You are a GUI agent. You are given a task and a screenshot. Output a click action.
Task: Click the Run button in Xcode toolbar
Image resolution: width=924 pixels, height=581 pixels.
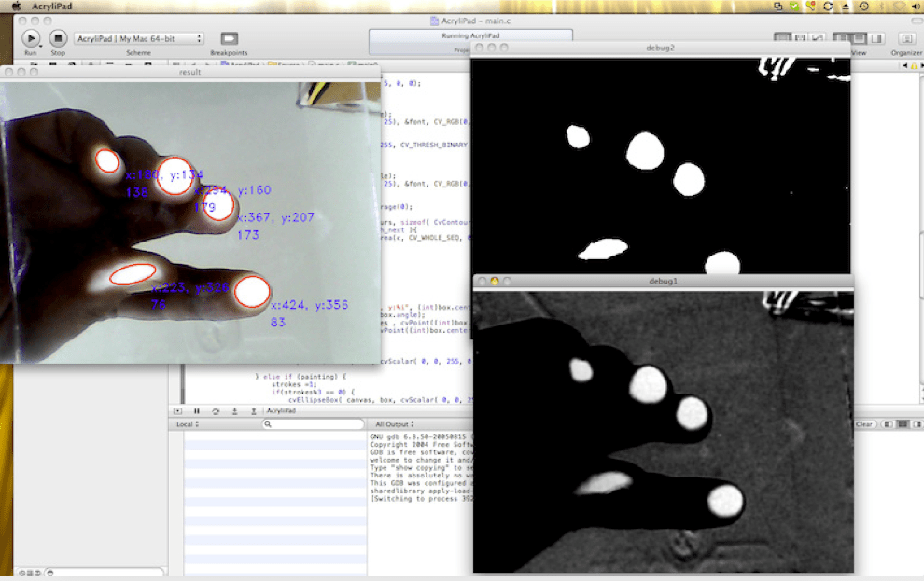pyautogui.click(x=31, y=38)
